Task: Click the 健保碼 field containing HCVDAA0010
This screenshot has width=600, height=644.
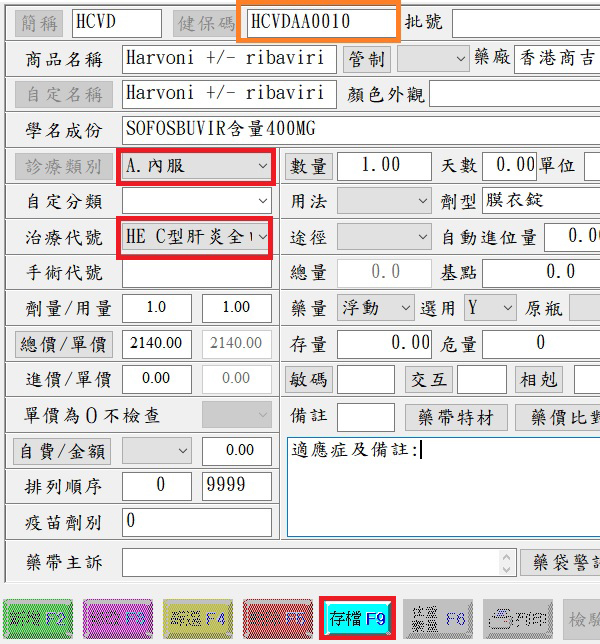Action: click(x=320, y=21)
